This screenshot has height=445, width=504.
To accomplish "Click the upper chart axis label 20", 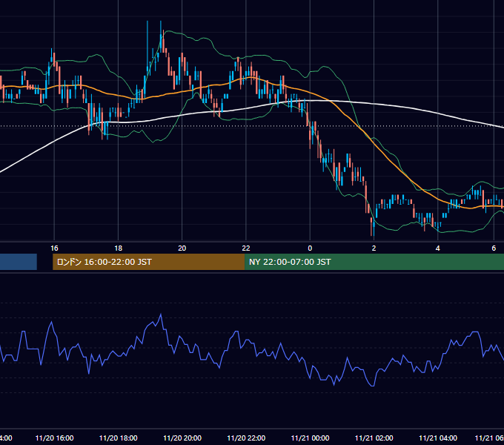I will pos(182,248).
